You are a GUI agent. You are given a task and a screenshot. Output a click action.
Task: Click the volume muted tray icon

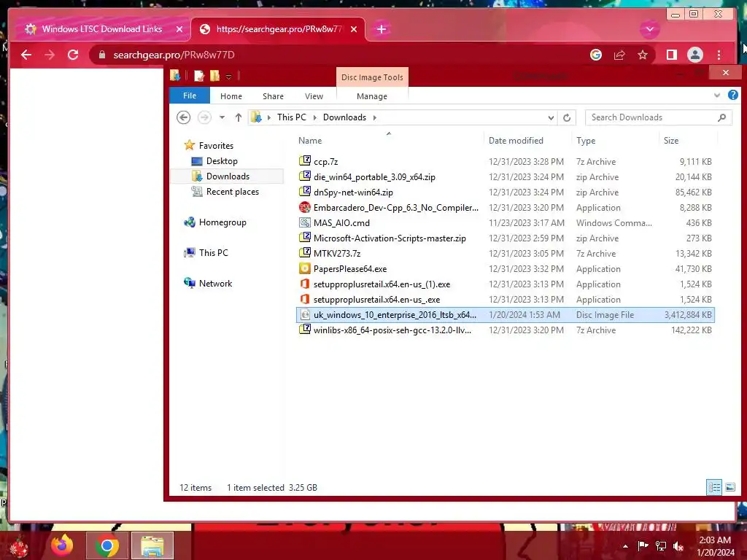(x=678, y=545)
